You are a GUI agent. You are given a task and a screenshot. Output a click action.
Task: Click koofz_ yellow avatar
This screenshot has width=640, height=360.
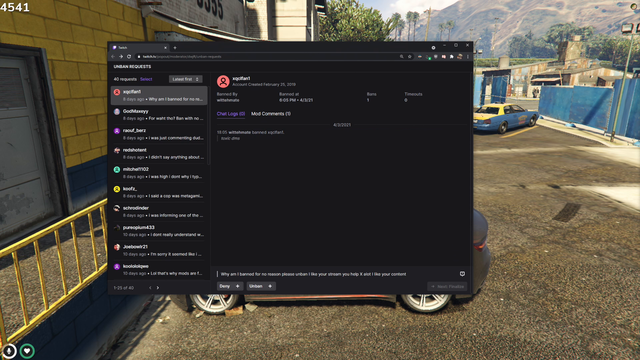(x=117, y=189)
